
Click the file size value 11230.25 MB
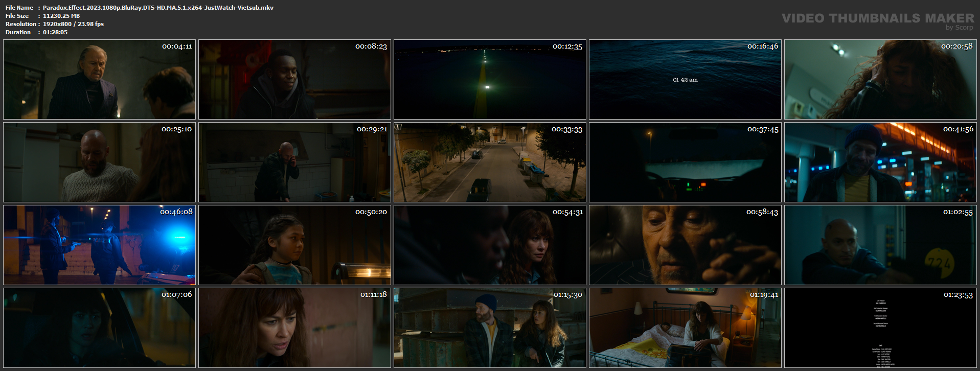coord(61,16)
